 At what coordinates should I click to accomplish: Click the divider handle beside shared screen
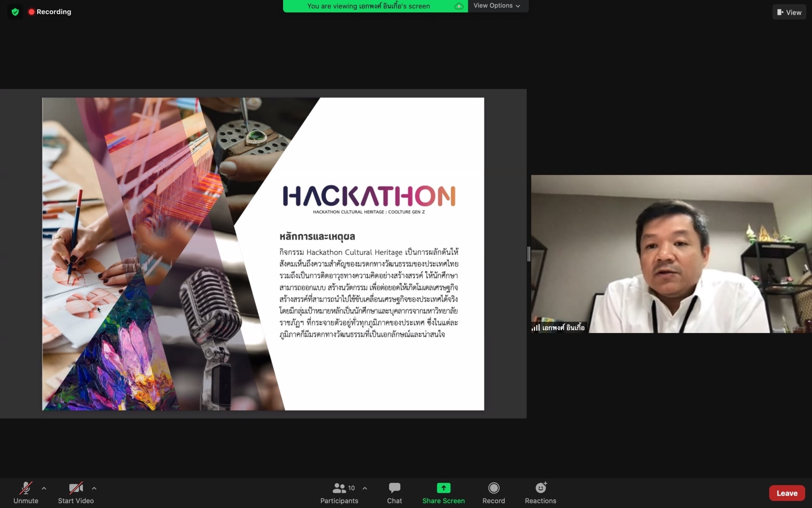pyautogui.click(x=529, y=254)
